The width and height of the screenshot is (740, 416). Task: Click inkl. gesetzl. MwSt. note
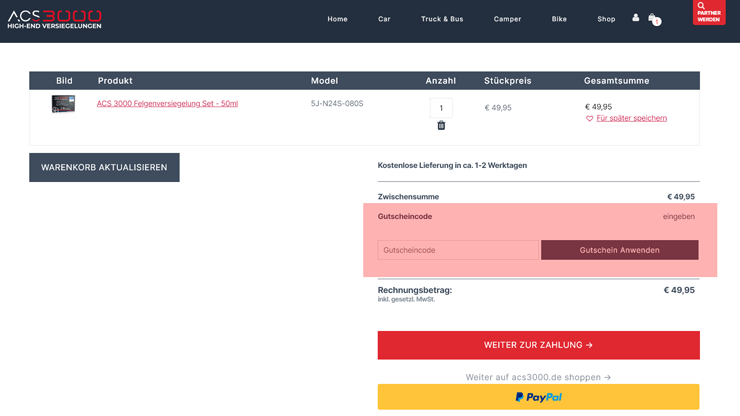pyautogui.click(x=406, y=299)
